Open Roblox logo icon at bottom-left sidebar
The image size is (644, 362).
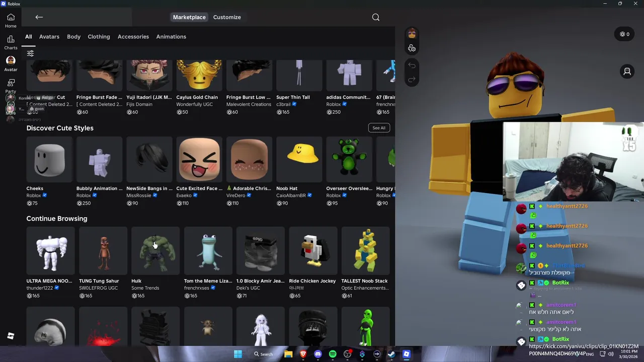point(11,336)
